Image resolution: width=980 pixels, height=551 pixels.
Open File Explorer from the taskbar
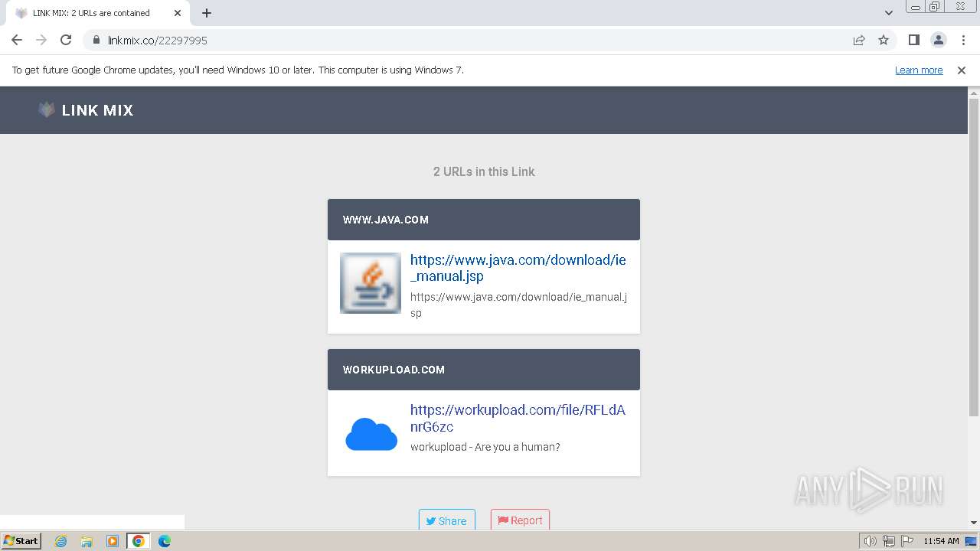click(87, 541)
